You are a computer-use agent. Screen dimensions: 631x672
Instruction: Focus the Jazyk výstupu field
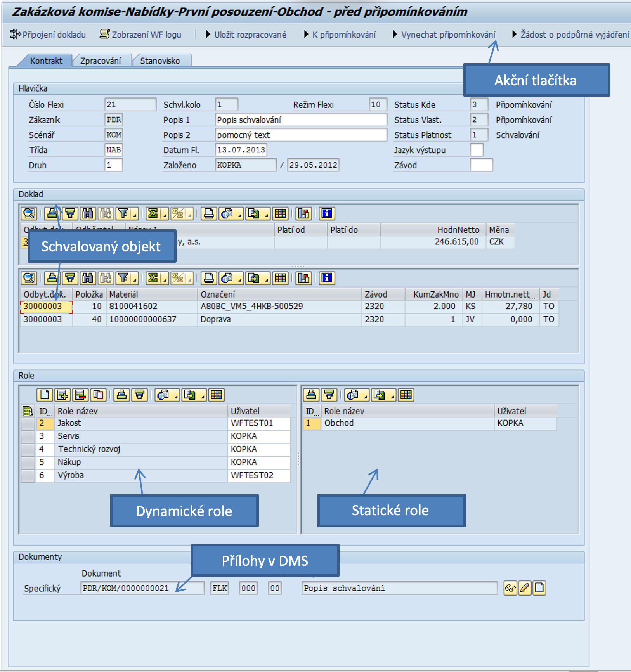tap(477, 150)
